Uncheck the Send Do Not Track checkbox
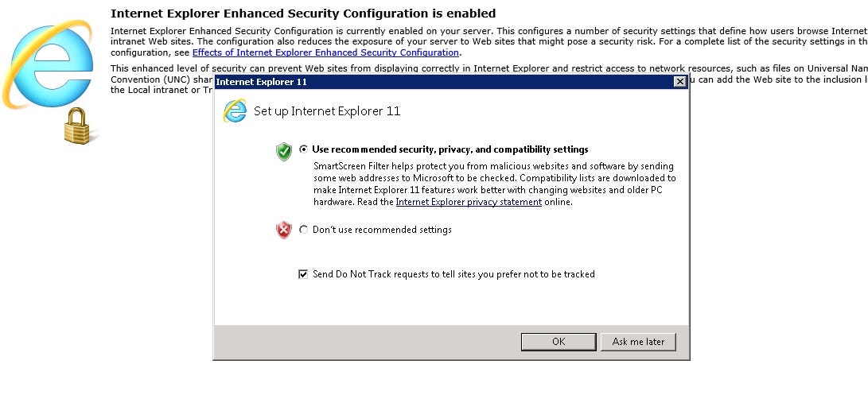Screen dimensions: 868x399 click(303, 274)
